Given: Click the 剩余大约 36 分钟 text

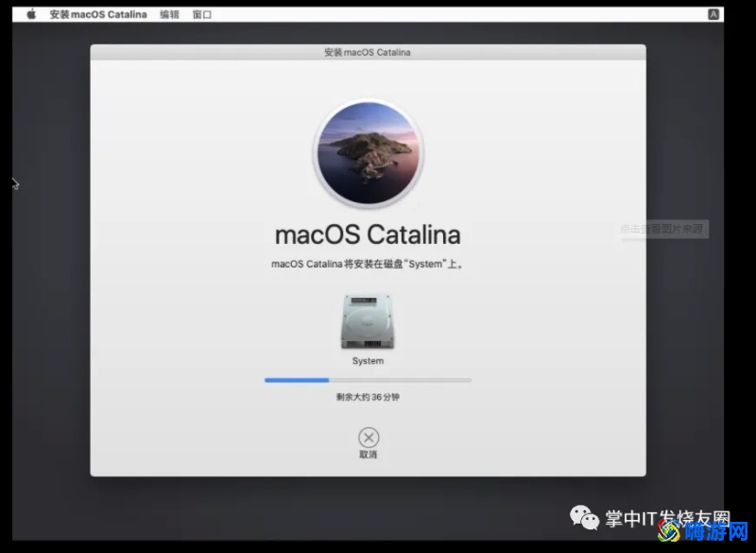Looking at the screenshot, I should (368, 397).
